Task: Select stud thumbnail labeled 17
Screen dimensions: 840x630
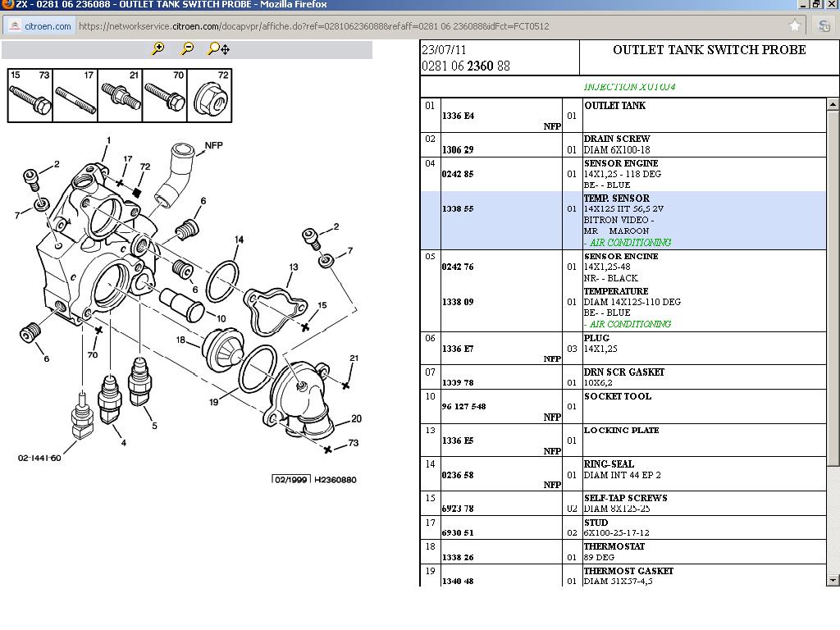Action: (x=75, y=95)
